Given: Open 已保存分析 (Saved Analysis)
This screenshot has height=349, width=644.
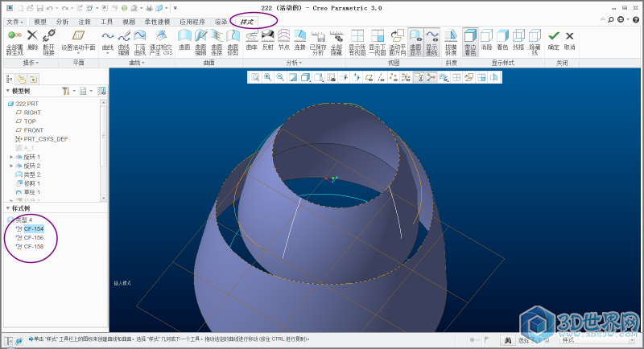Looking at the screenshot, I should [318, 36].
